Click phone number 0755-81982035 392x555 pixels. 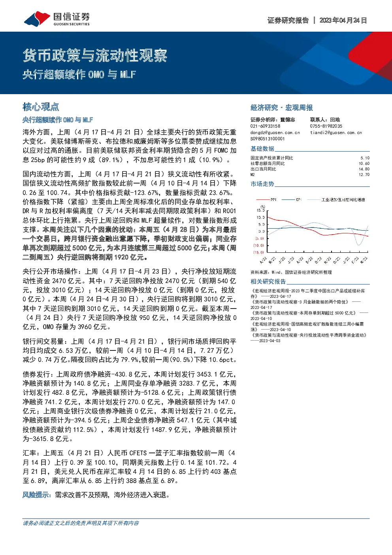[x=326, y=126]
